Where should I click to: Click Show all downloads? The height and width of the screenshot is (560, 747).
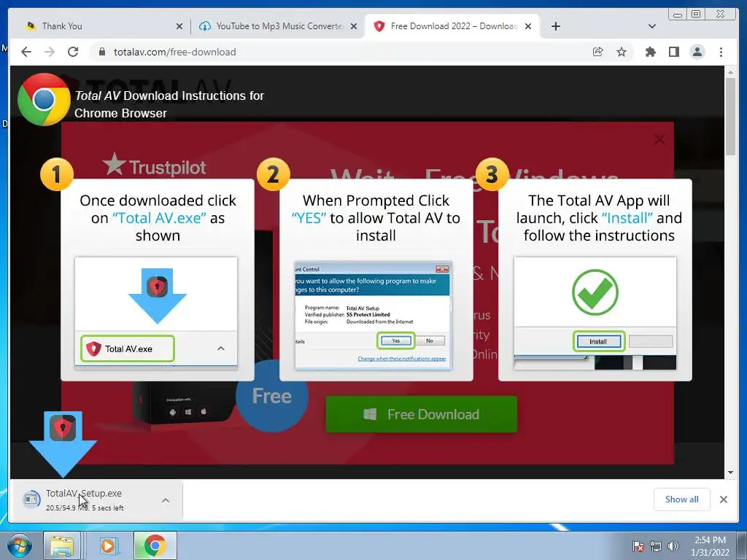[x=682, y=499]
